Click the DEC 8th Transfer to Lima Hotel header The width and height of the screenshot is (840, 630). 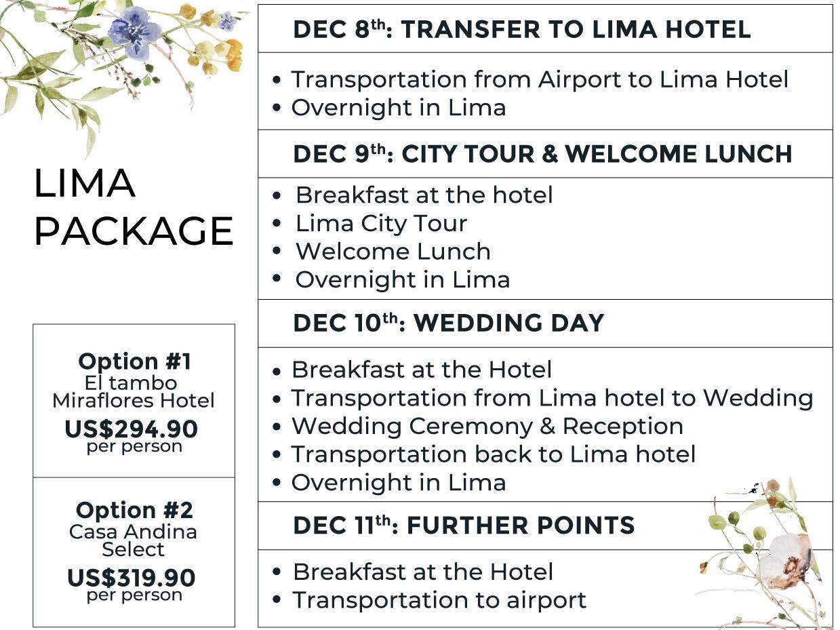click(x=521, y=29)
